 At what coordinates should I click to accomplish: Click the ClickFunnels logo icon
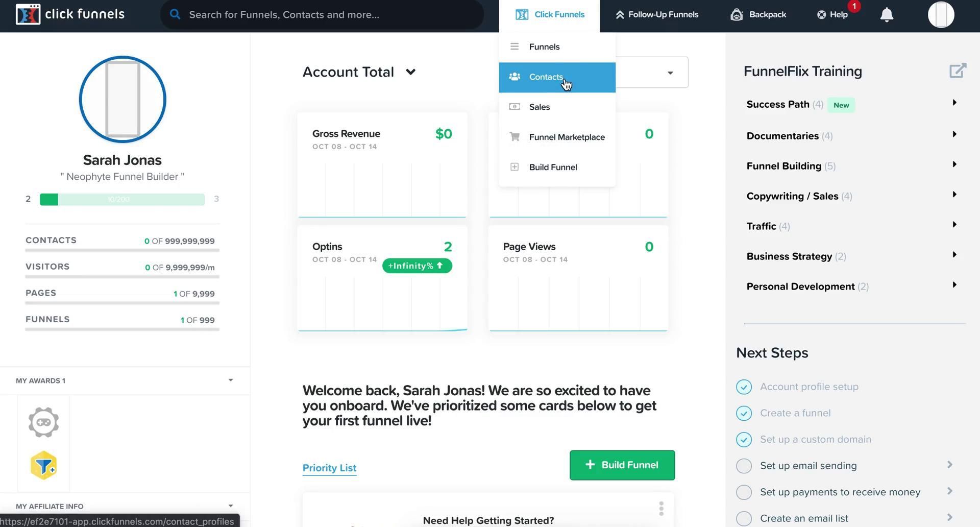(28, 14)
